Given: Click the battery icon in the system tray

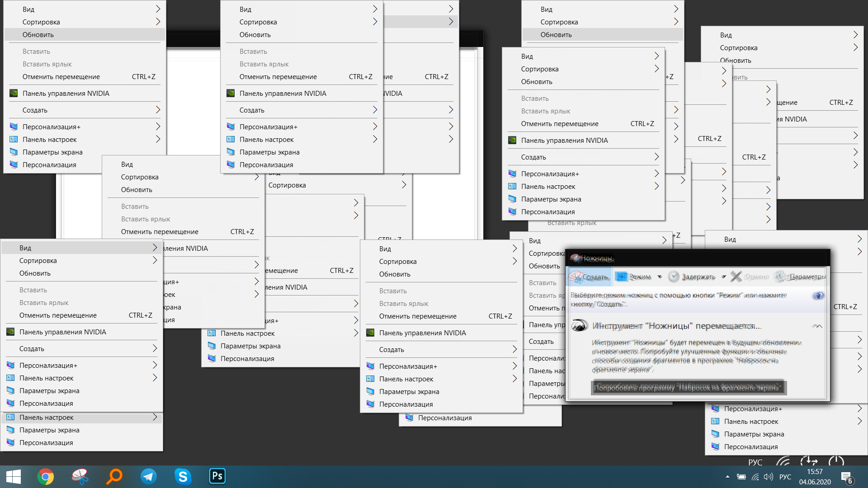Looking at the screenshot, I should coord(741,477).
